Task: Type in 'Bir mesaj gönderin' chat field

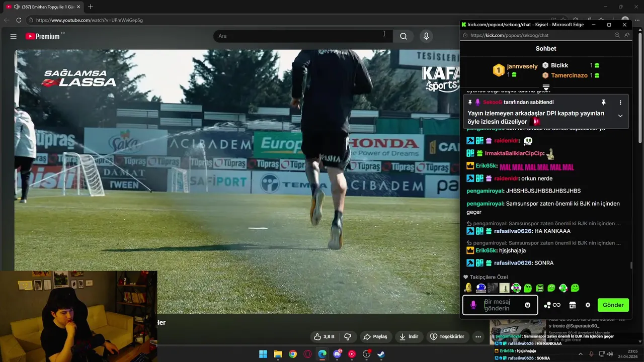Action: click(x=501, y=305)
